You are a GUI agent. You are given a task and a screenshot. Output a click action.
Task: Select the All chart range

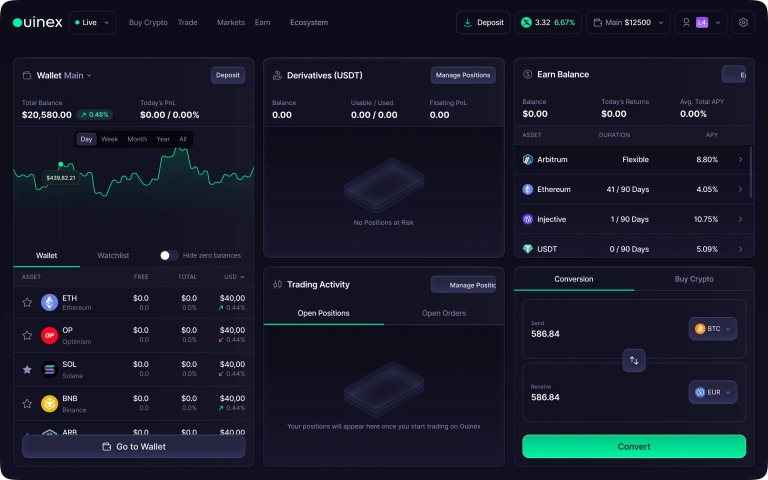(183, 140)
